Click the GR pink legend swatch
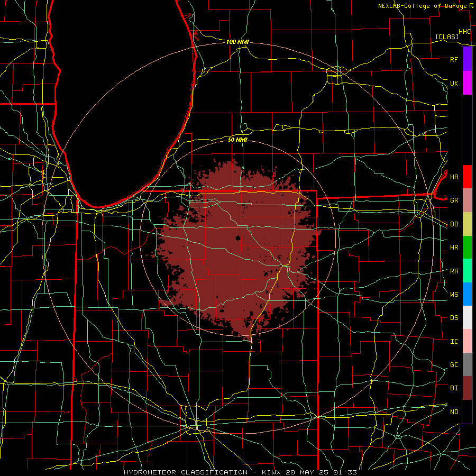Screen dimensions: 476x476 467,200
